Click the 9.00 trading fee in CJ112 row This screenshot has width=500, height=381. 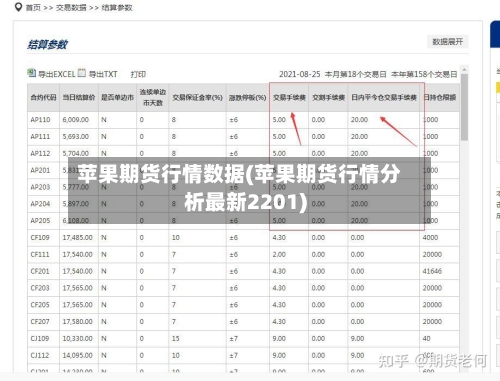point(279,355)
